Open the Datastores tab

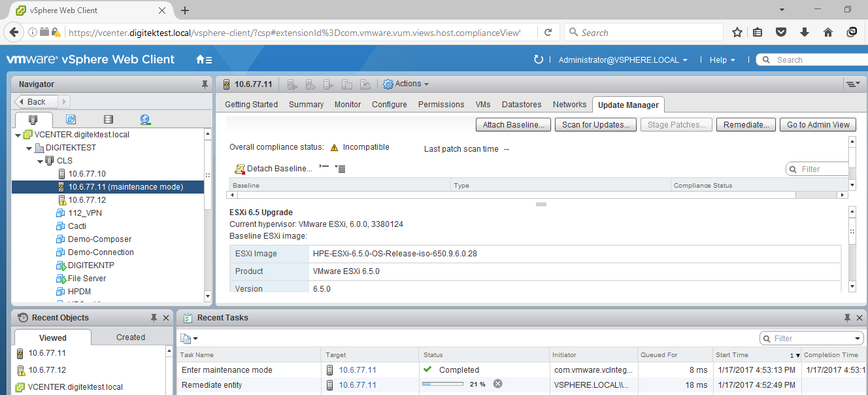[522, 105]
